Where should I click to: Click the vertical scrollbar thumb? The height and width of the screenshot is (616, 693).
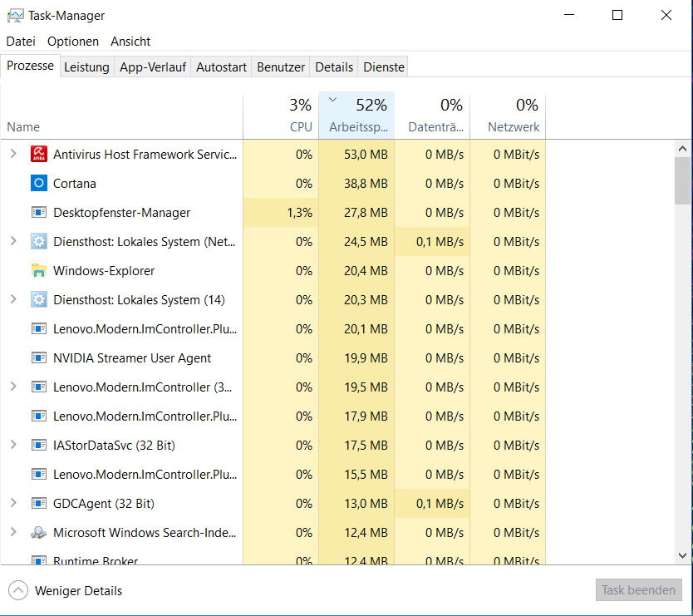[x=682, y=180]
